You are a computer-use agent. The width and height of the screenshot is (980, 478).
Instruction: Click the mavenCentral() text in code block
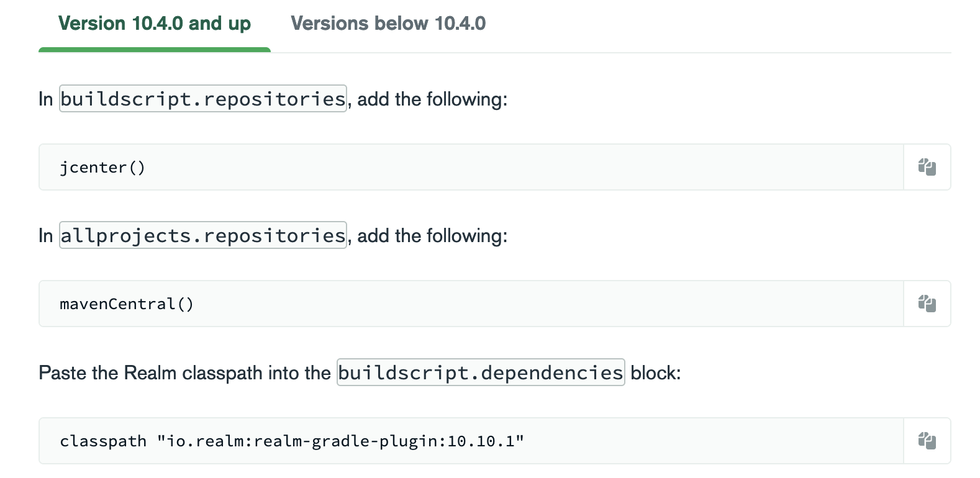click(127, 304)
